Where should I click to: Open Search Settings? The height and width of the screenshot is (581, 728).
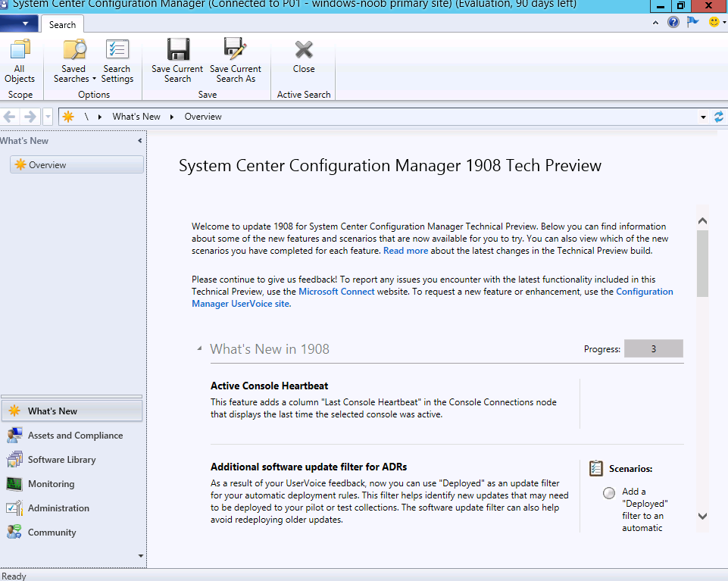coord(117,61)
